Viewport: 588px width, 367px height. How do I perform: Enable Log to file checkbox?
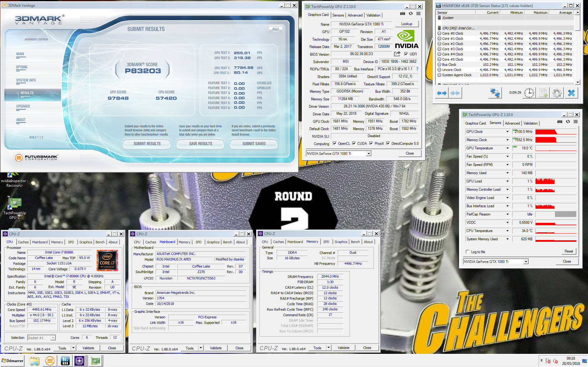pyautogui.click(x=468, y=252)
